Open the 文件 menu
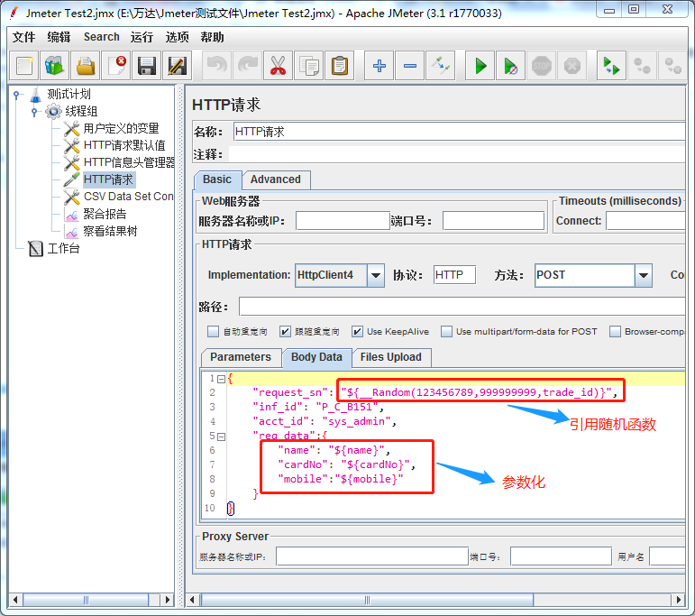695x616 pixels. (x=23, y=37)
